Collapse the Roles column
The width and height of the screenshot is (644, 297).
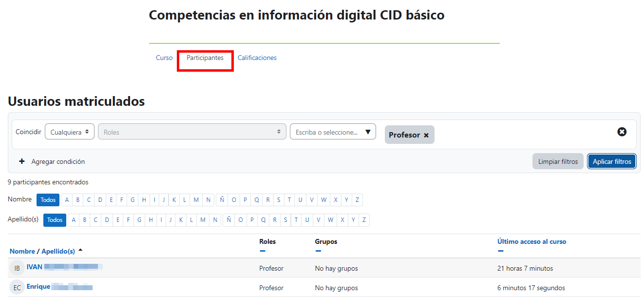tap(263, 251)
